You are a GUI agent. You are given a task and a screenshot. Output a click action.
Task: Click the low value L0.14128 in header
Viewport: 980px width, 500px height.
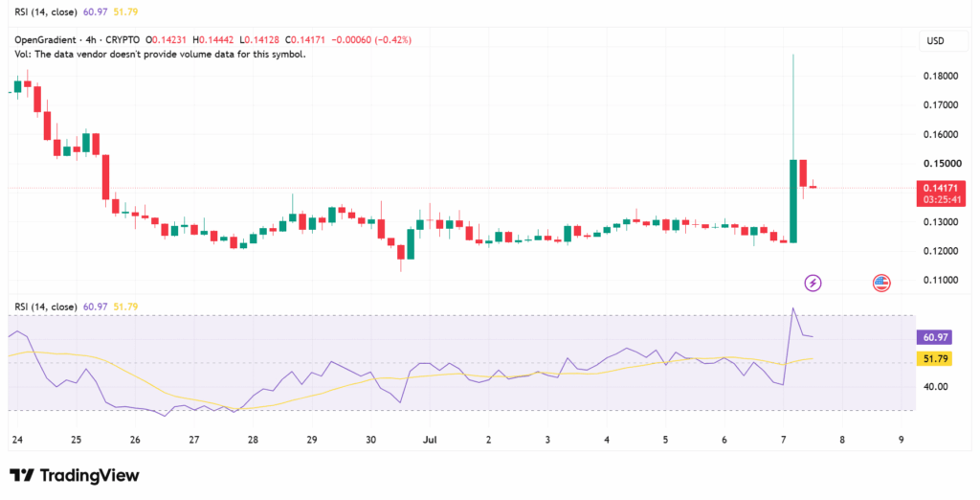(x=260, y=40)
